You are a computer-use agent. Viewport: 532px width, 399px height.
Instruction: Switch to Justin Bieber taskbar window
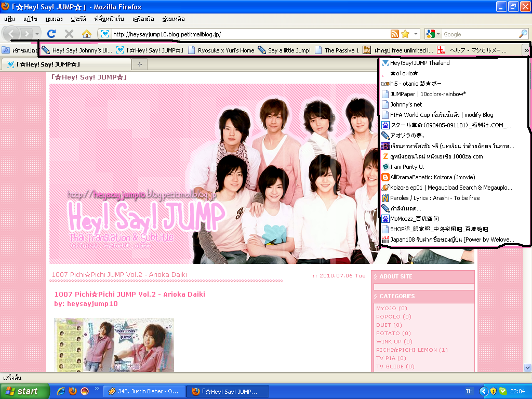[144, 391]
